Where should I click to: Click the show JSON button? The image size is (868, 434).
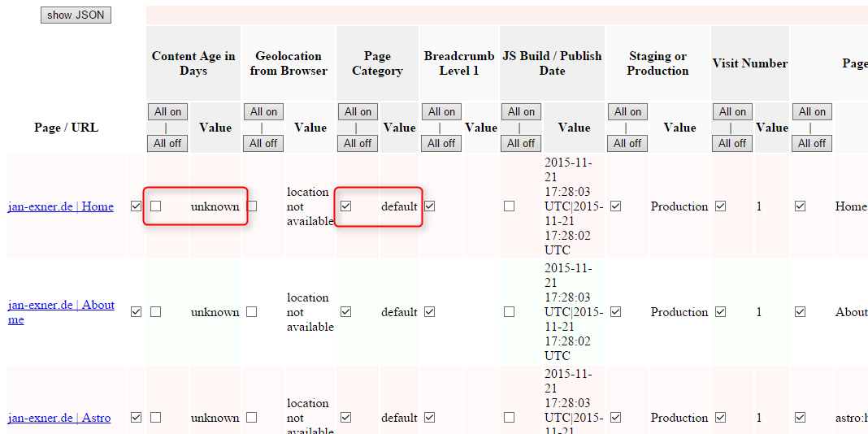click(x=76, y=15)
